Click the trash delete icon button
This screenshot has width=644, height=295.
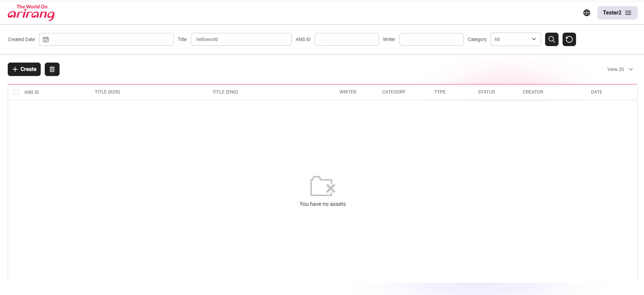point(52,69)
